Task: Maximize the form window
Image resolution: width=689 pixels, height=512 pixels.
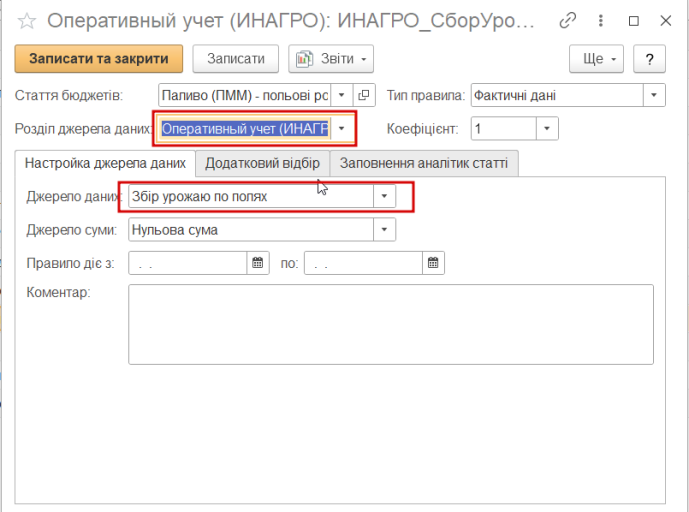Action: pos(634,21)
